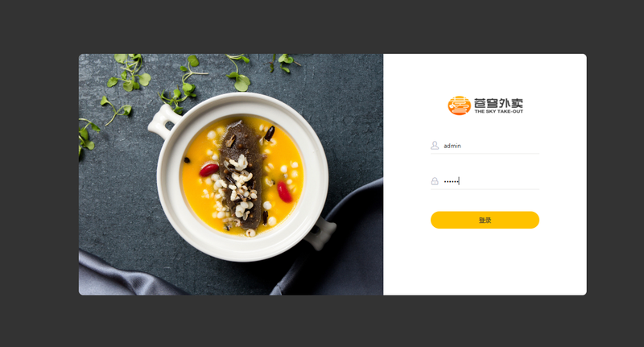Click the red date on the soup's left

[x=208, y=170]
